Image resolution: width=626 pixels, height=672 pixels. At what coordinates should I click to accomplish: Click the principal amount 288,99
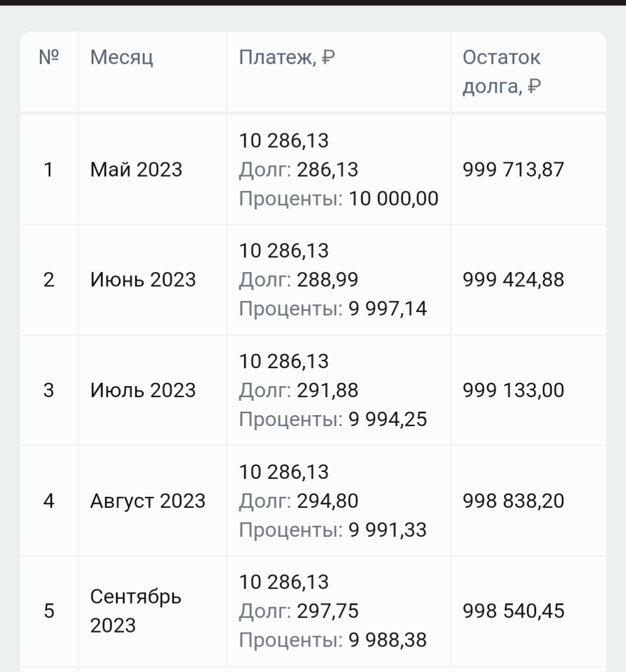tap(327, 279)
